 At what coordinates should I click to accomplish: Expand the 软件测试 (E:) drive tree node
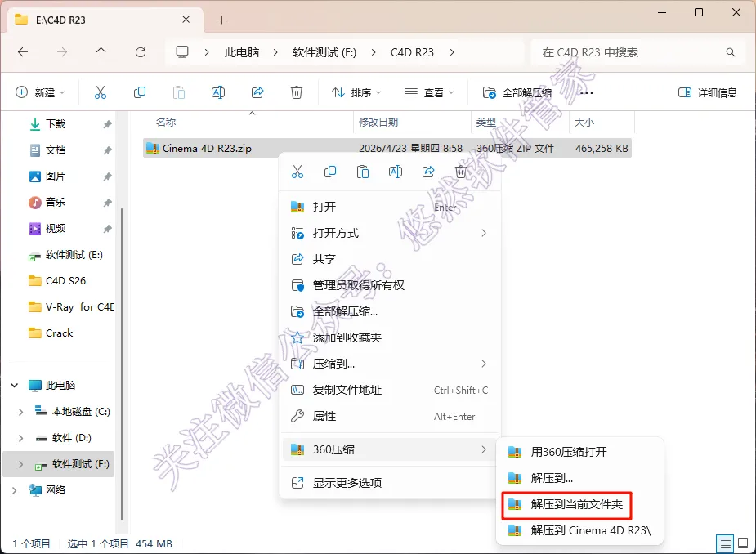pos(20,464)
